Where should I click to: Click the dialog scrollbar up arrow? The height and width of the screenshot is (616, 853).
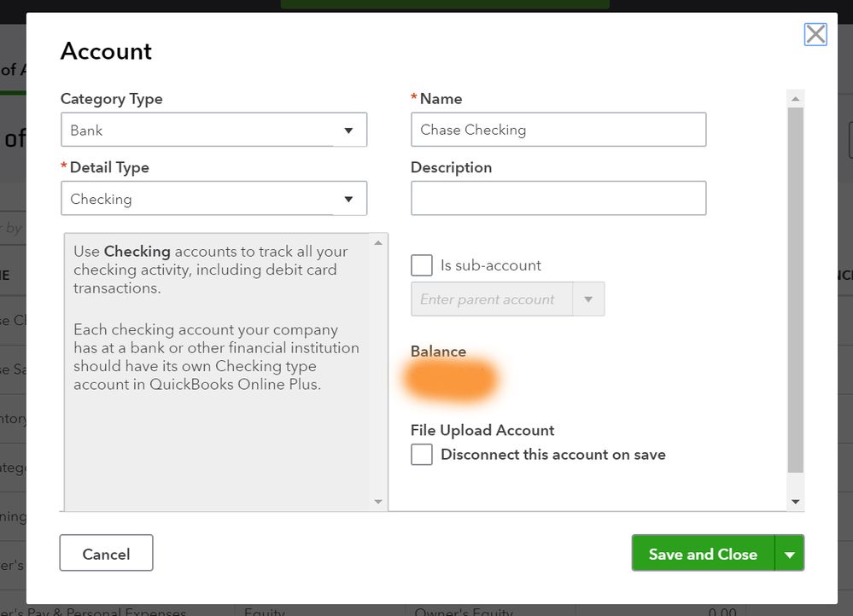pos(796,99)
